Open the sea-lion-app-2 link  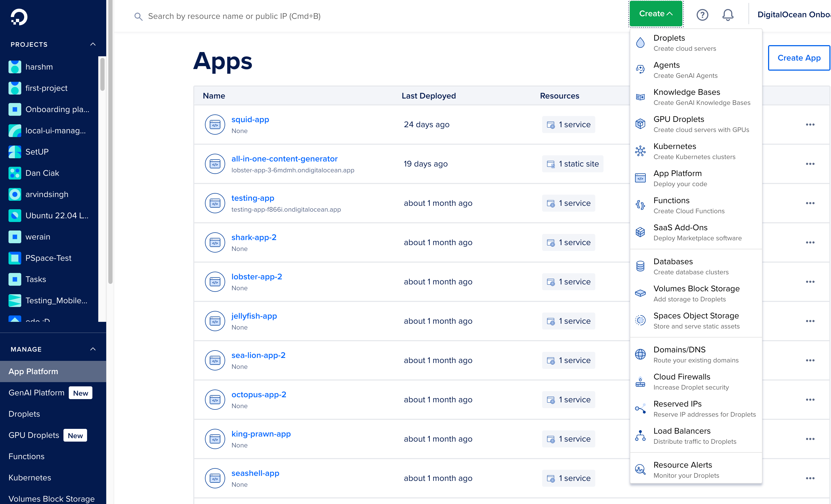click(x=258, y=355)
